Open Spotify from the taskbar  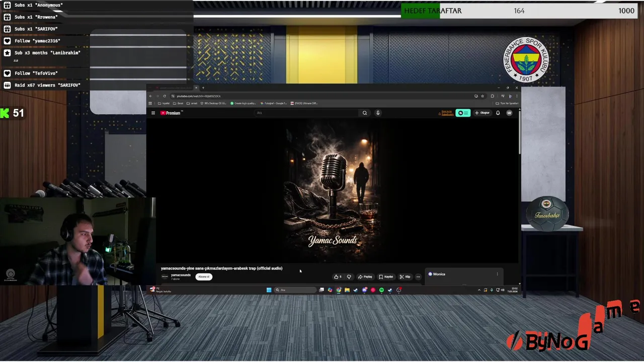(x=381, y=290)
